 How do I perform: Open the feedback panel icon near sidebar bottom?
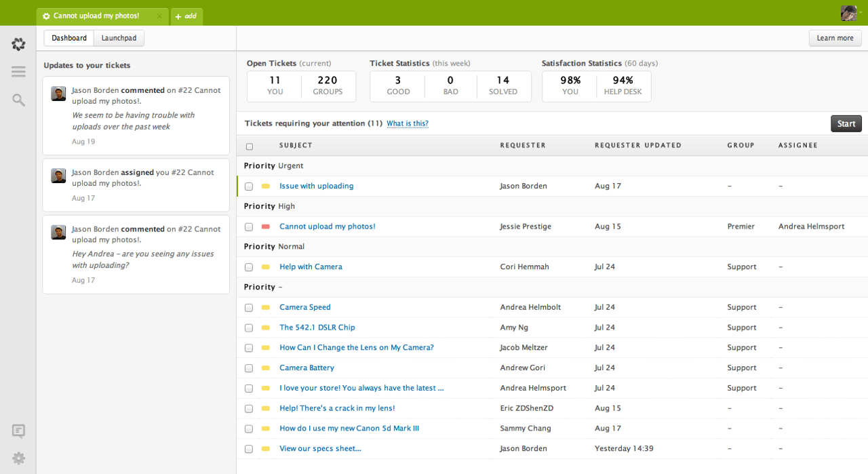pyautogui.click(x=18, y=431)
